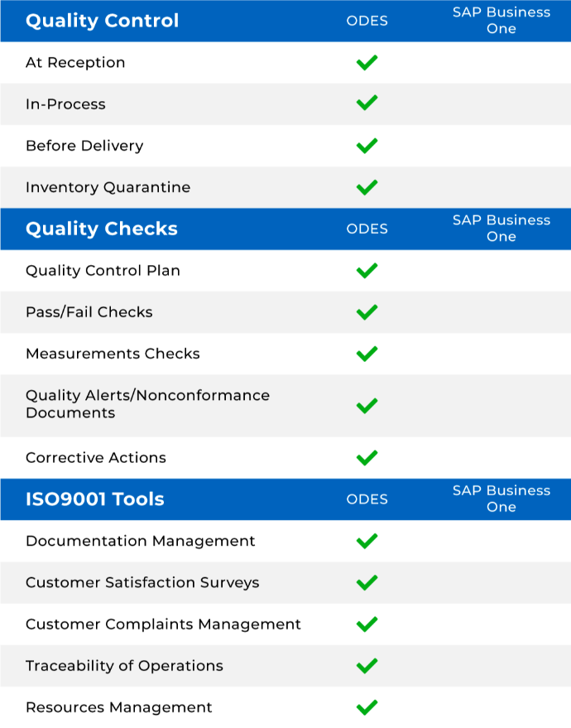Click the green checkmark for Measurements Checks
571x728 pixels.
pos(367,354)
